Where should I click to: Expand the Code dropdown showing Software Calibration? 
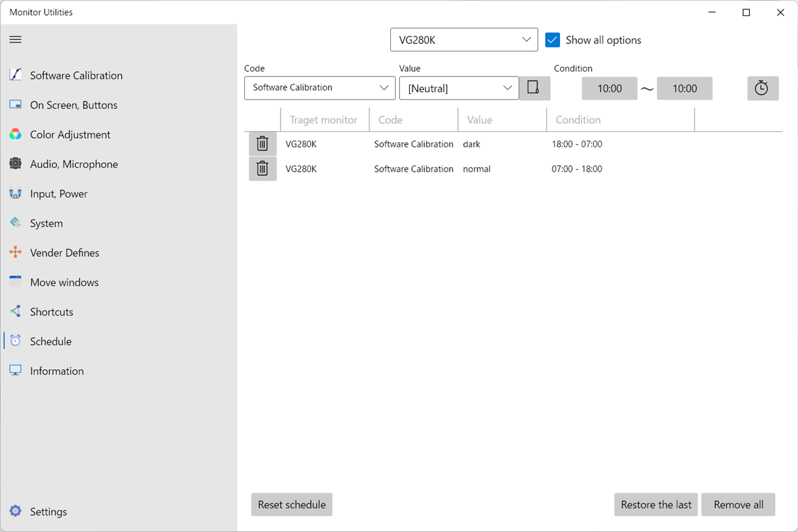(x=319, y=88)
